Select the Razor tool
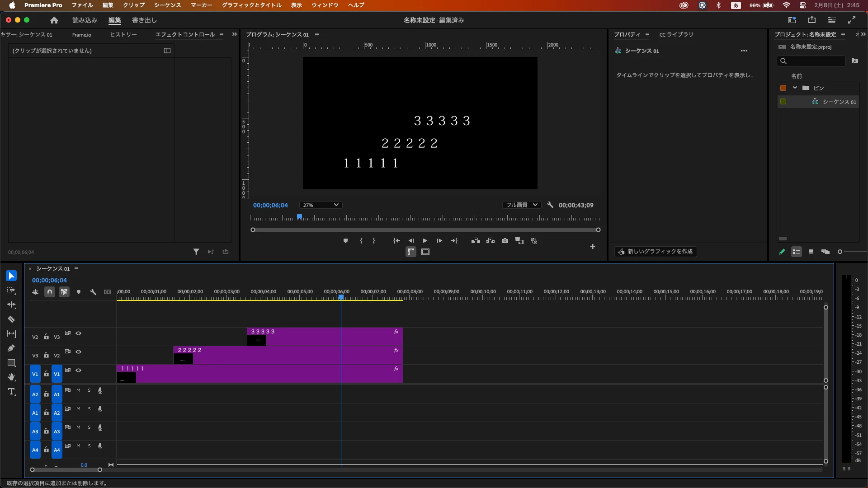 coord(11,319)
